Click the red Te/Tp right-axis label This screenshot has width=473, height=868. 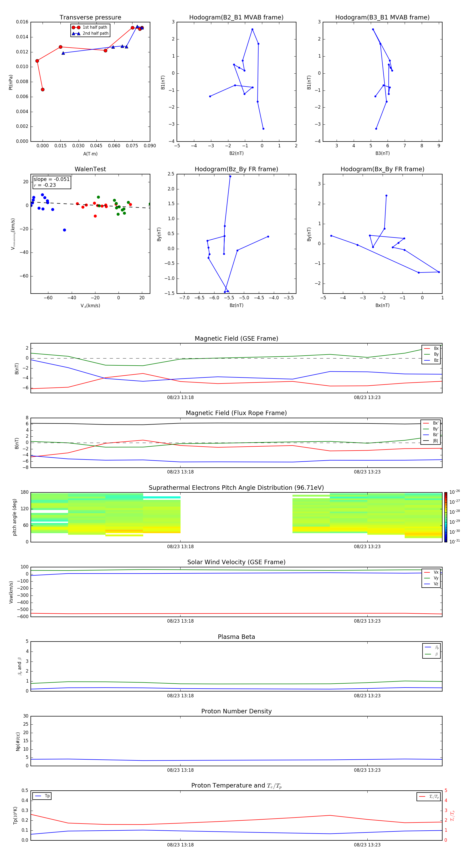[x=452, y=815]
